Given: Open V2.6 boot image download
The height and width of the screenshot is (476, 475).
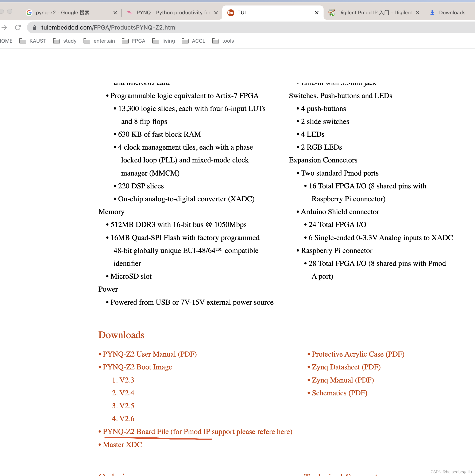Looking at the screenshot, I should pyautogui.click(x=128, y=419).
